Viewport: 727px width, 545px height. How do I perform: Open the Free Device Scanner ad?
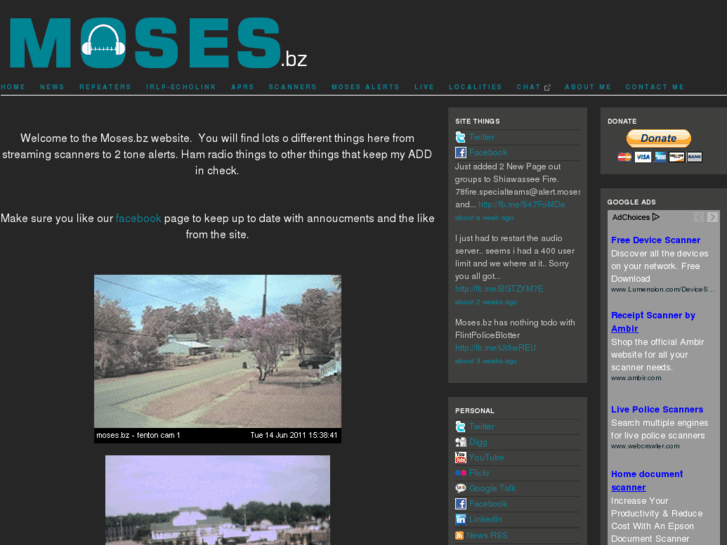tap(656, 240)
